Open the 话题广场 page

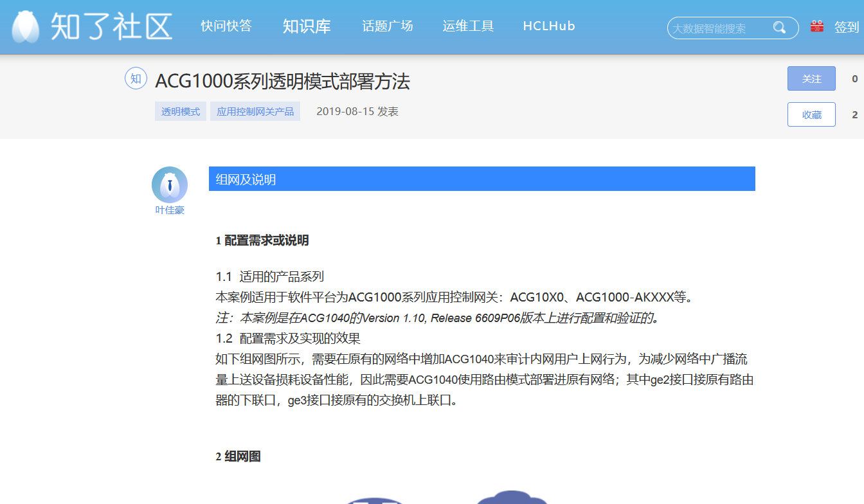coord(388,26)
